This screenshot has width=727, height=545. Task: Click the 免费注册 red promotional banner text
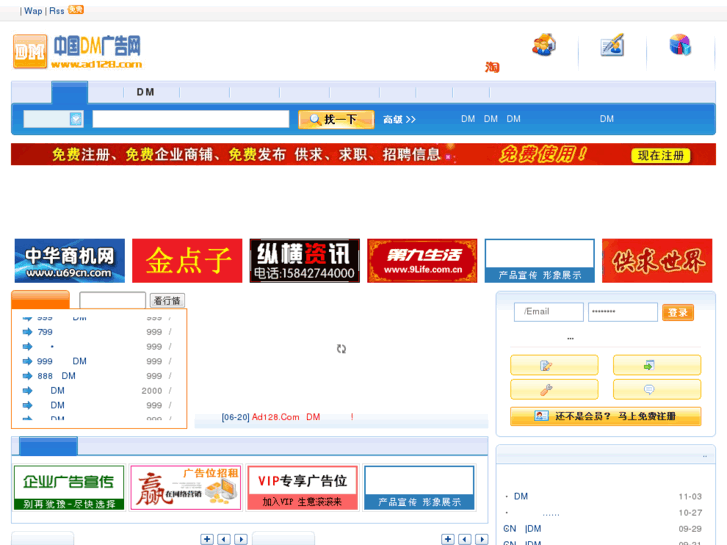pyautogui.click(x=364, y=154)
